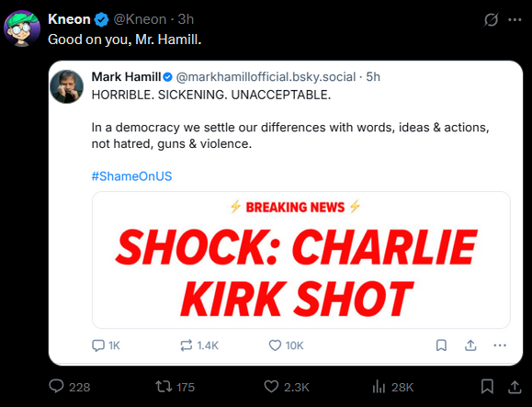532x407 pixels.
Task: Like Mark Hamill's post showing 10K
Action: 275,345
